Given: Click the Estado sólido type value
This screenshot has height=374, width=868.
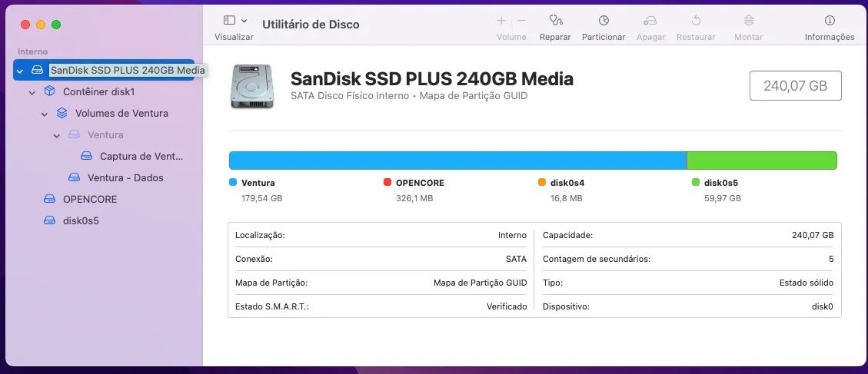Looking at the screenshot, I should tap(806, 283).
